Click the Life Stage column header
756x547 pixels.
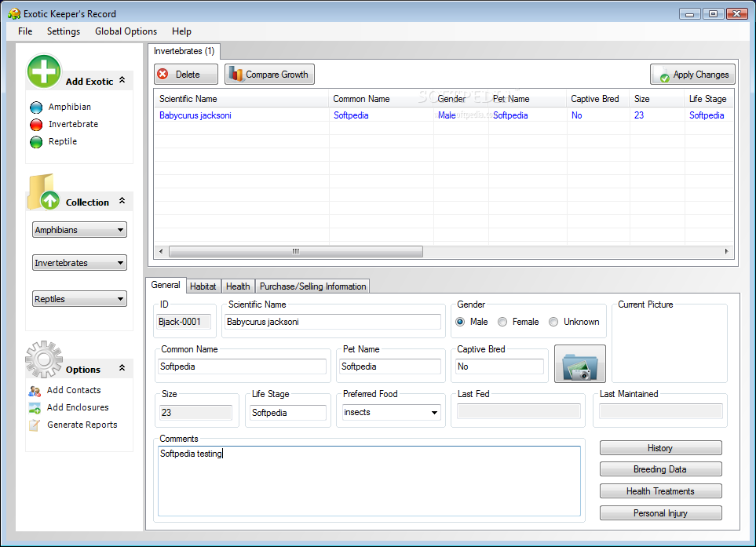pos(709,99)
